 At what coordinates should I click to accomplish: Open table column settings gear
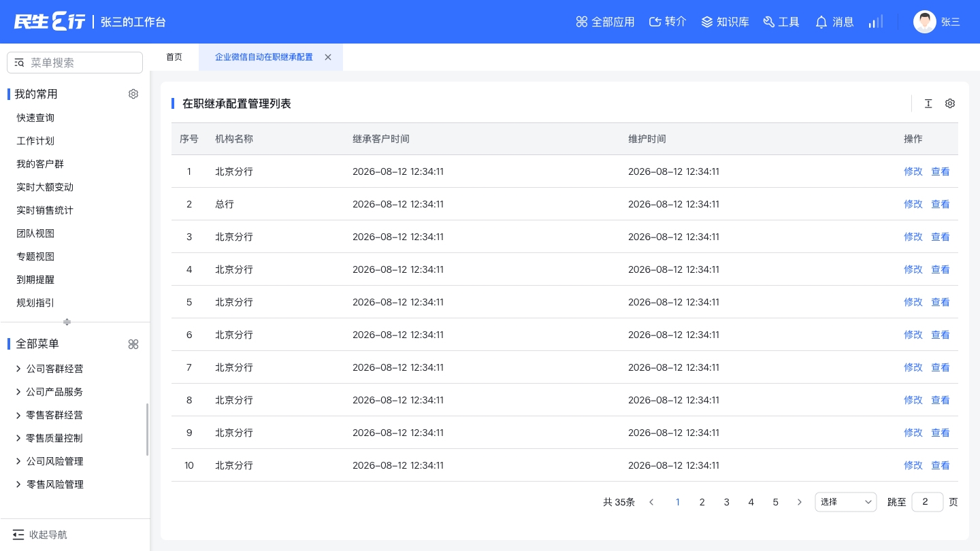[950, 103]
